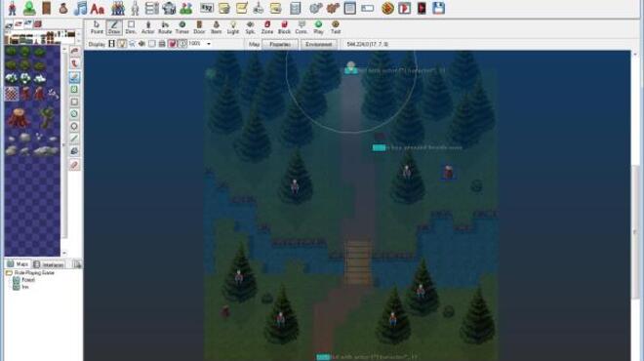Open the map Properties button
Viewport: 644px width, 361px height.
tap(280, 44)
